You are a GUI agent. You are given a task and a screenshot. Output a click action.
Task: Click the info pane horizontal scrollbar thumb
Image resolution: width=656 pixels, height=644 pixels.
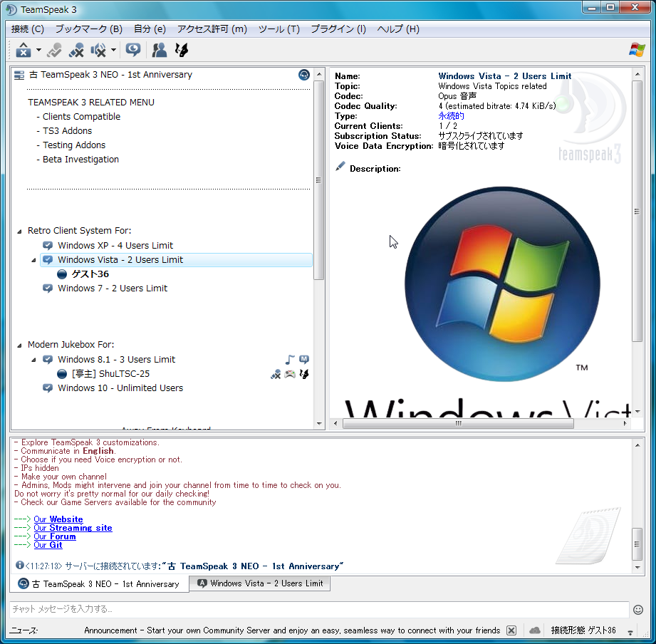458,423
